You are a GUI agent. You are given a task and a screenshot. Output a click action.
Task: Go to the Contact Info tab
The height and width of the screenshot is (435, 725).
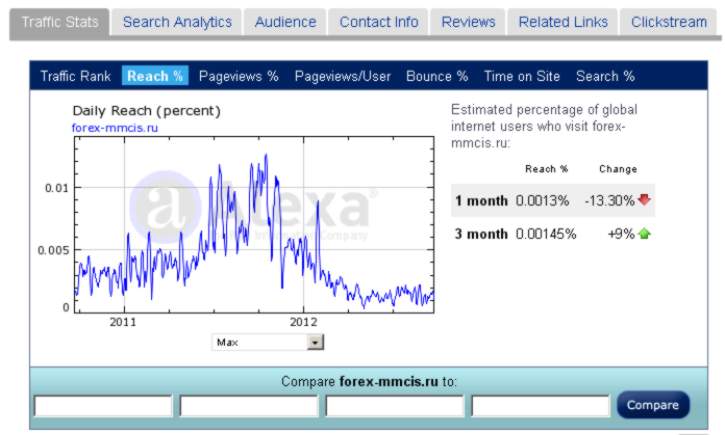point(379,22)
